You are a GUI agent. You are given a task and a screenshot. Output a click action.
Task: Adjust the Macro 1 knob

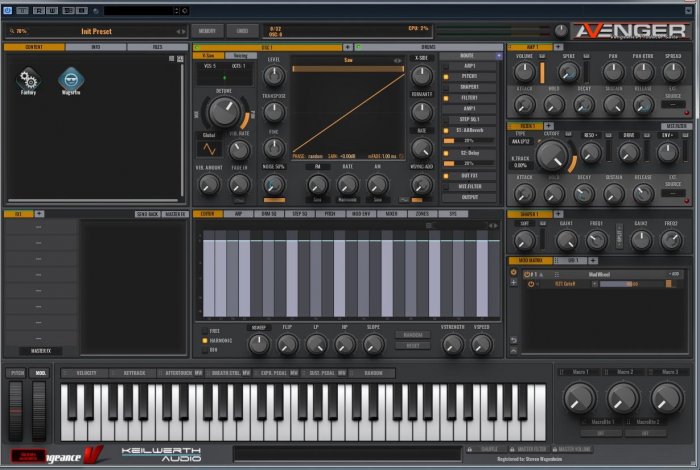tap(579, 398)
